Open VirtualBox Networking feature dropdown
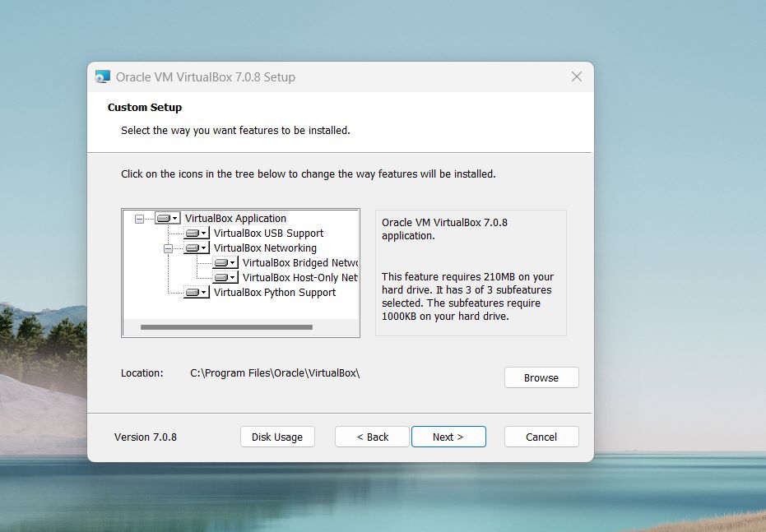 pyautogui.click(x=197, y=248)
